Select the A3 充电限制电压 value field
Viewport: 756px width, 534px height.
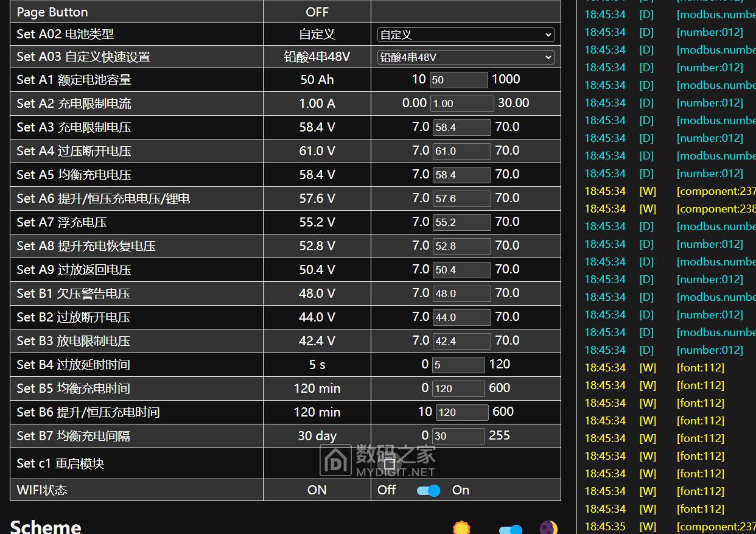point(461,127)
